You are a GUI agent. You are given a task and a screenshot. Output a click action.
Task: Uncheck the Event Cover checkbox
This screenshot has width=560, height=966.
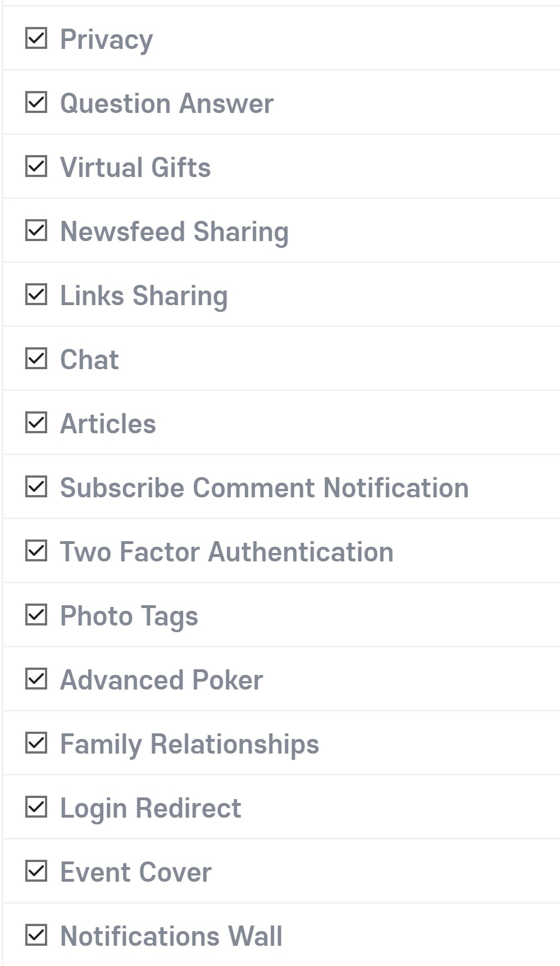point(36,872)
